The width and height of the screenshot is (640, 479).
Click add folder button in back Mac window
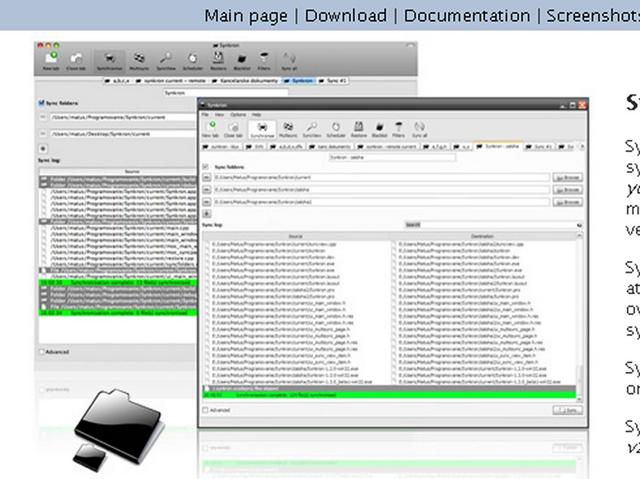43,149
